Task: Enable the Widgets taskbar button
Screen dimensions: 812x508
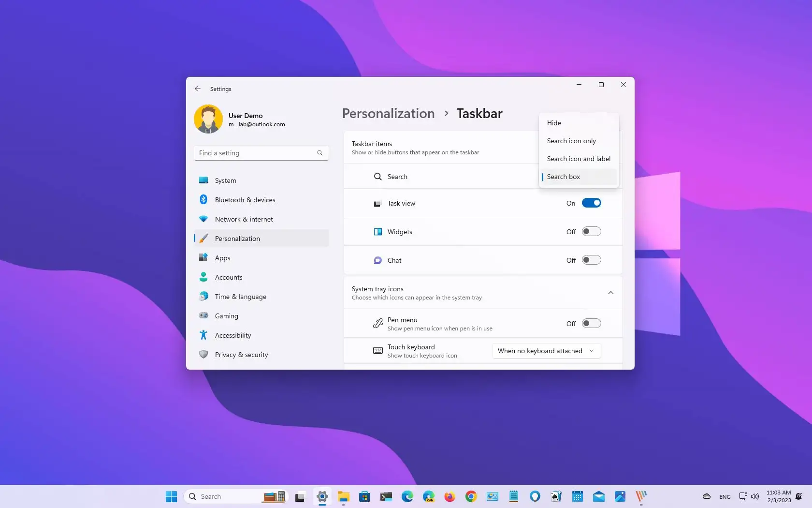Action: (x=592, y=231)
